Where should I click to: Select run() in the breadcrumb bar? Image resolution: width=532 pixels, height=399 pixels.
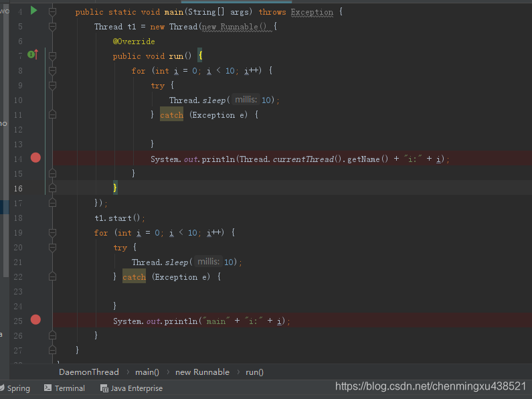[x=254, y=372]
